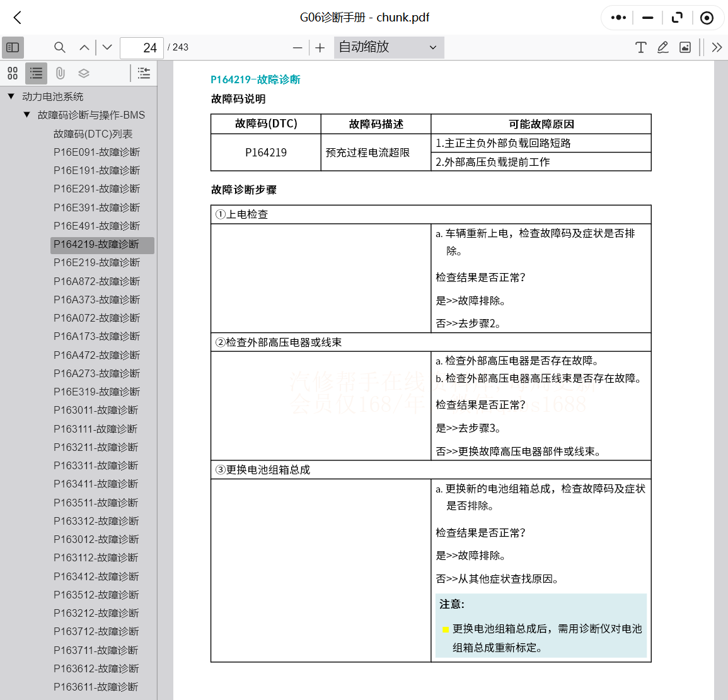Image resolution: width=728 pixels, height=700 pixels.
Task: Click the back navigation arrow
Action: pyautogui.click(x=17, y=18)
